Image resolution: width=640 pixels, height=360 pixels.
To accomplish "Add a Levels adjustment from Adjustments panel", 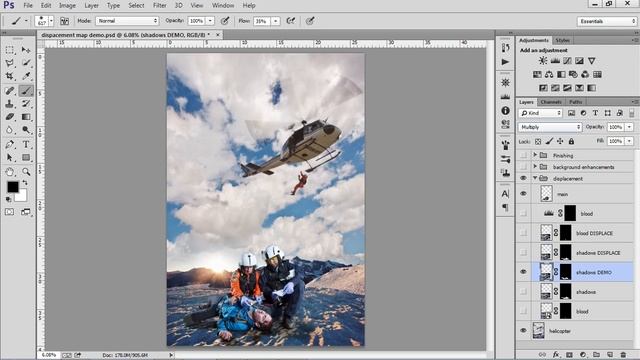I will click(x=555, y=61).
